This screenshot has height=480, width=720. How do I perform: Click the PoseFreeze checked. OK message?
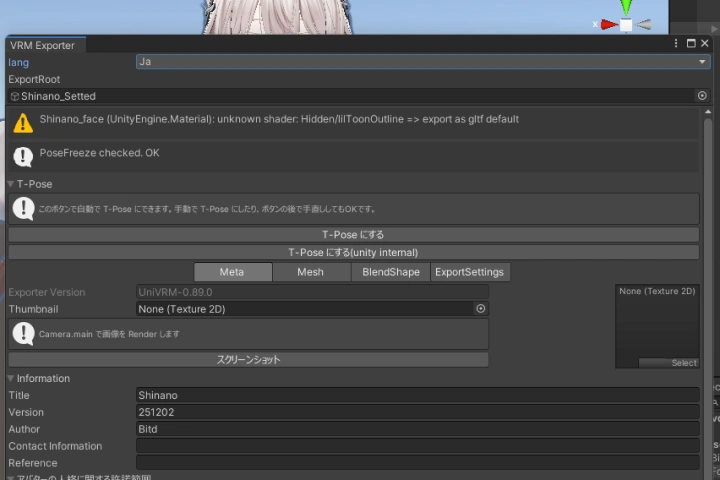tap(99, 153)
